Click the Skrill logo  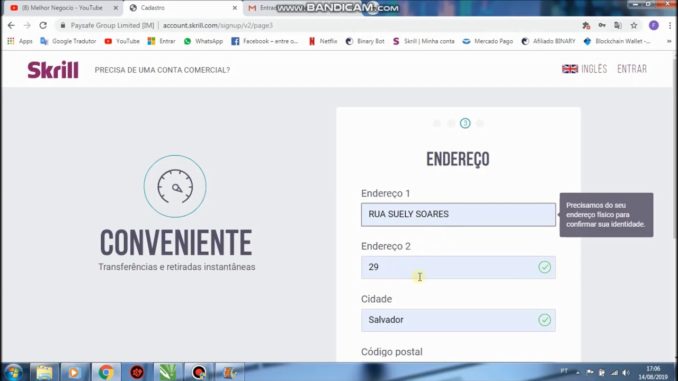[x=53, y=70]
